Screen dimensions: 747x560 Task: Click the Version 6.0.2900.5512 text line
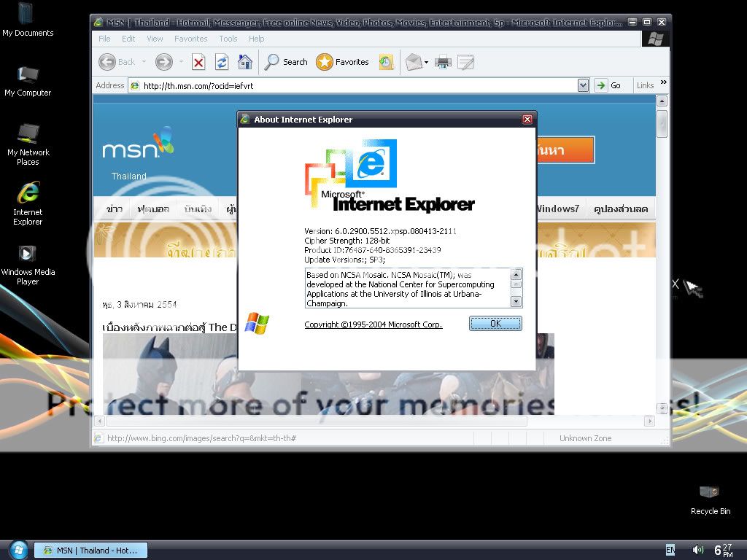coord(380,231)
